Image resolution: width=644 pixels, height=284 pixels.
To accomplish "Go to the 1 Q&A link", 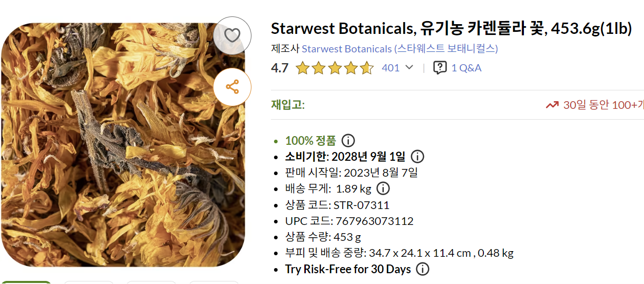I will (466, 68).
